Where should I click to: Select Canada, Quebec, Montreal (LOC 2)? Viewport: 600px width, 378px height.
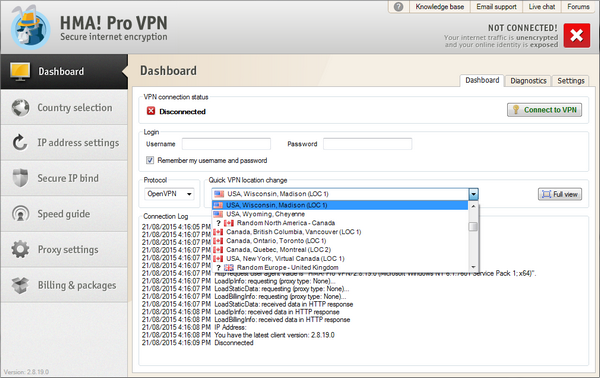[x=340, y=249]
